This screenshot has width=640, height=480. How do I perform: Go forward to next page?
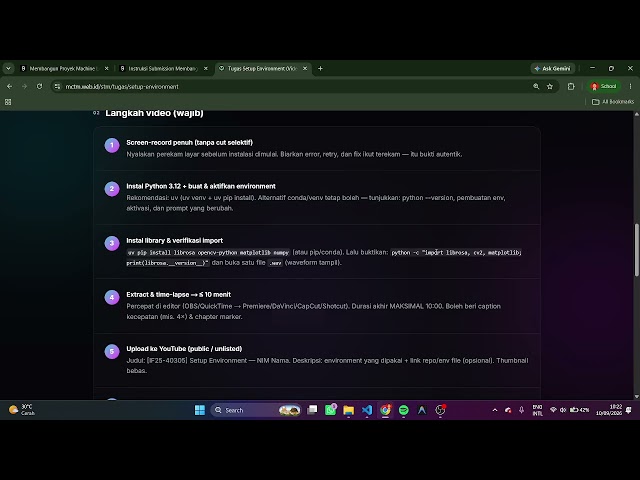[24, 87]
